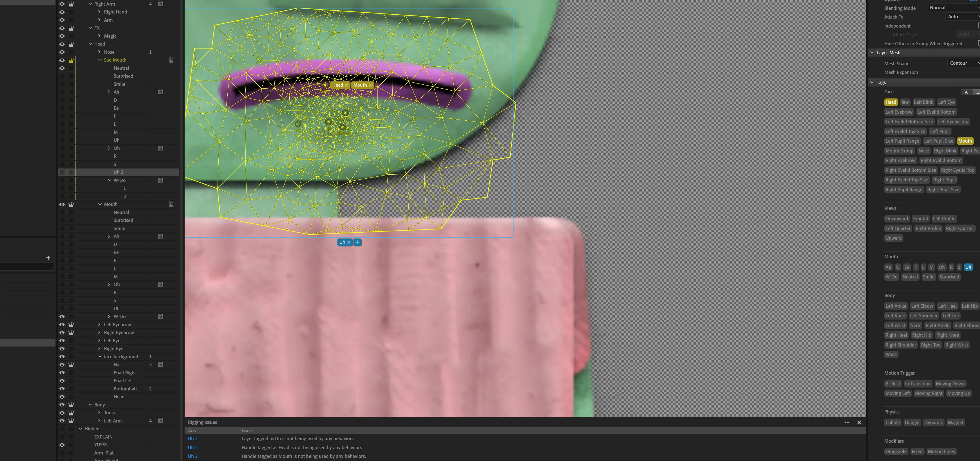Select the Bottomhalf layer in the puppet tree
Viewport: 980px width, 461px height.
(x=125, y=389)
